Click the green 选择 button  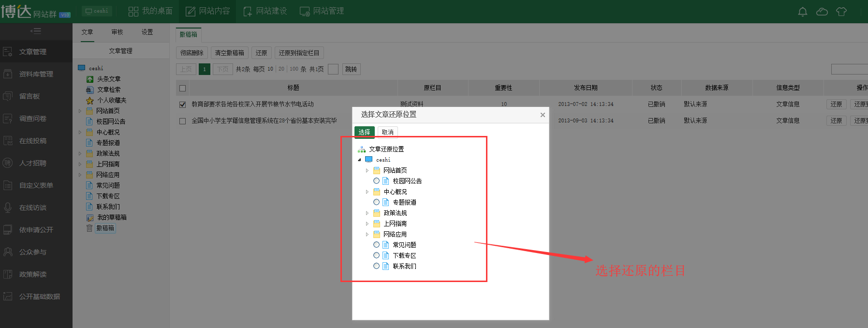(x=364, y=132)
